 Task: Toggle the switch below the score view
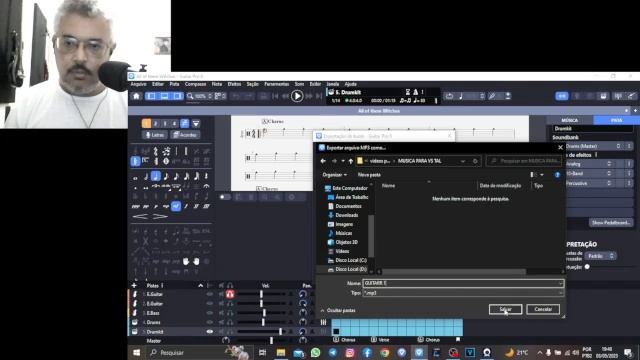click(224, 197)
